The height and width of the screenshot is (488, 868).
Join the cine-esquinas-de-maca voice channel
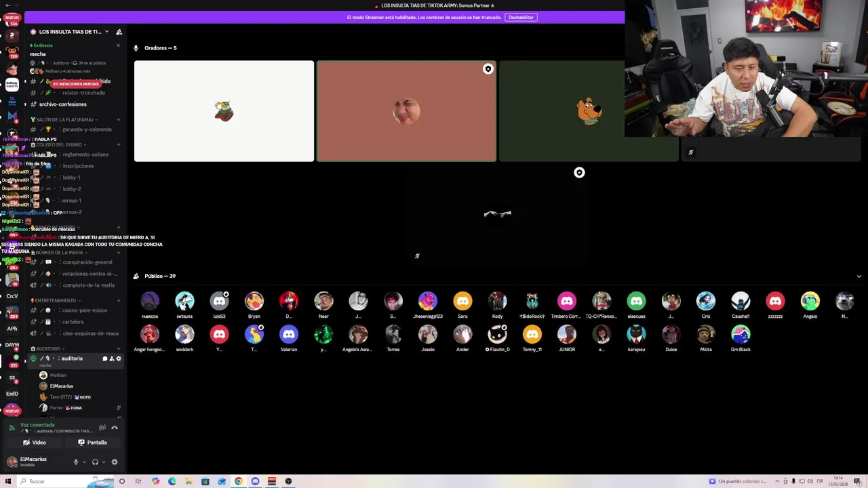click(75, 333)
